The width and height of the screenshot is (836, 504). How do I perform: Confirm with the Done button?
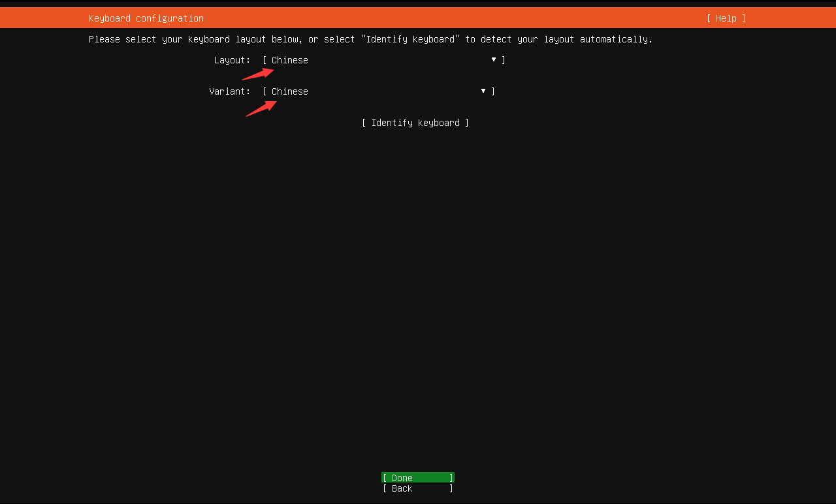pyautogui.click(x=418, y=478)
